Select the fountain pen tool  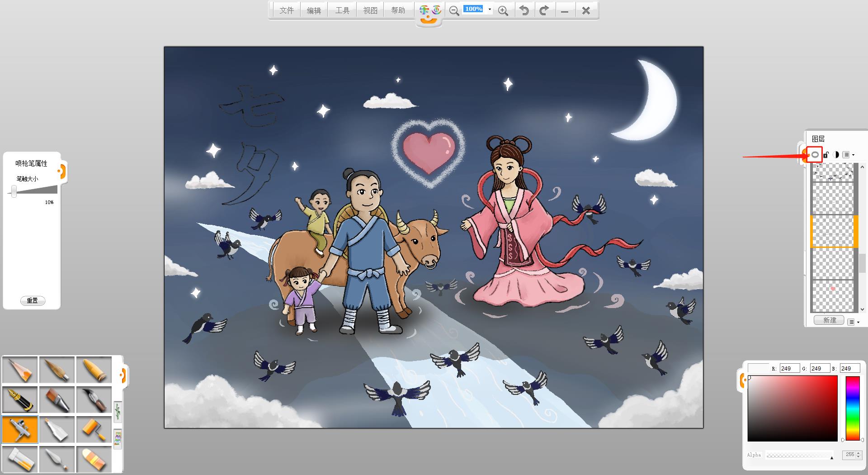(x=20, y=399)
